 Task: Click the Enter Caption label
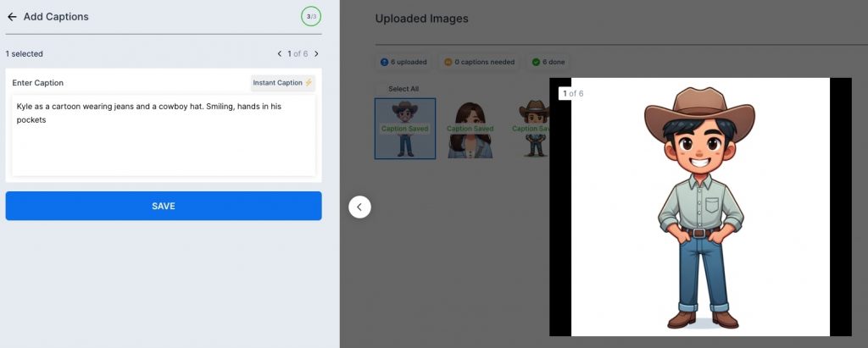point(38,83)
